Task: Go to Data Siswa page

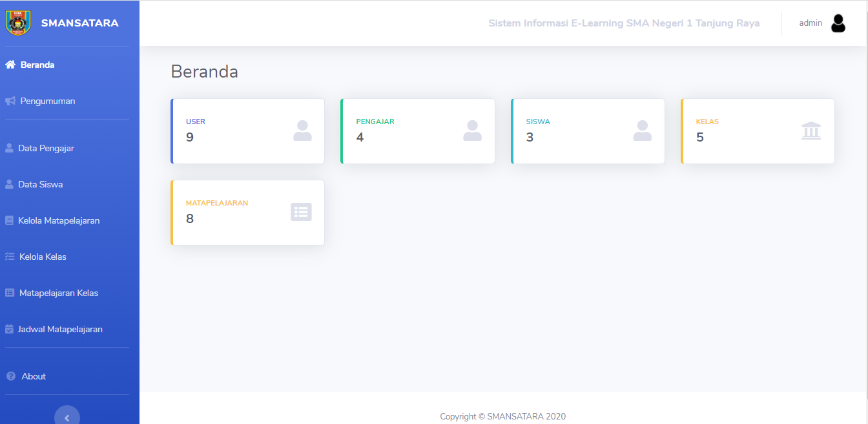Action: pos(40,184)
